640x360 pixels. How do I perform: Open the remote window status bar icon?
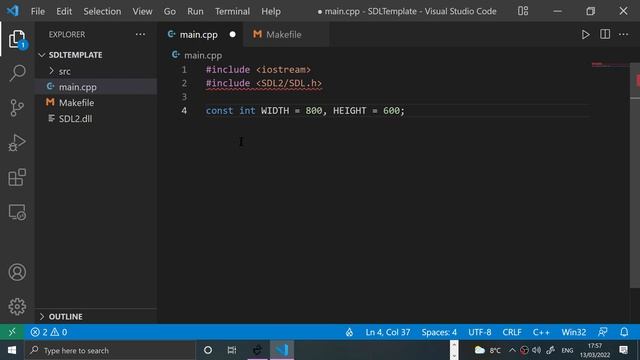point(12,332)
